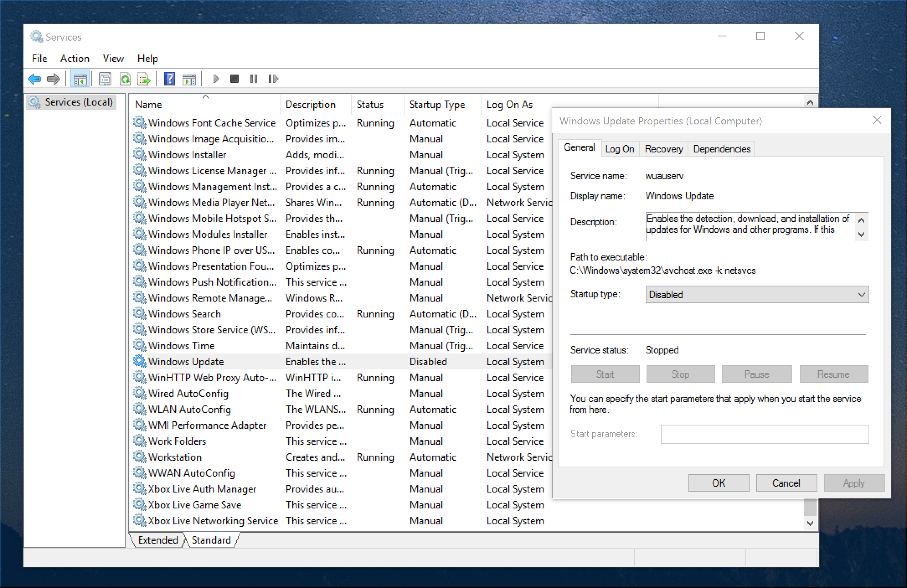The width and height of the screenshot is (907, 588).
Task: Click the gear icon of Windows Update row
Action: tap(139, 361)
